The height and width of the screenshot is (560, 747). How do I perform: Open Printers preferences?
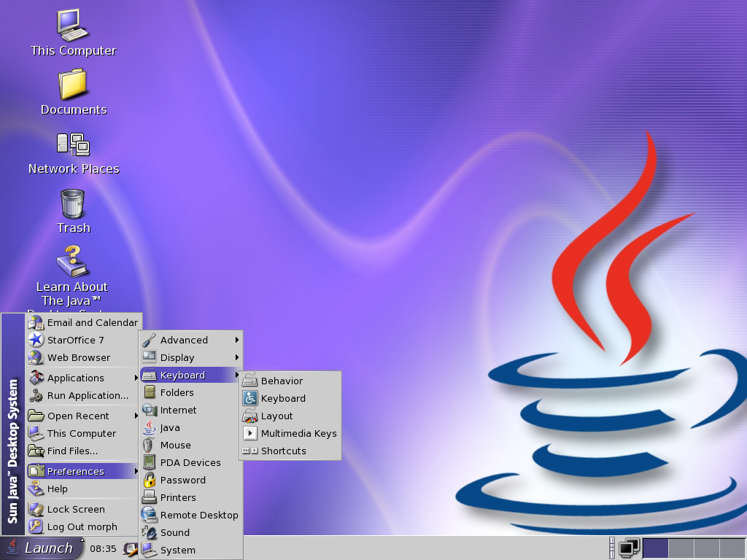[x=190, y=497]
